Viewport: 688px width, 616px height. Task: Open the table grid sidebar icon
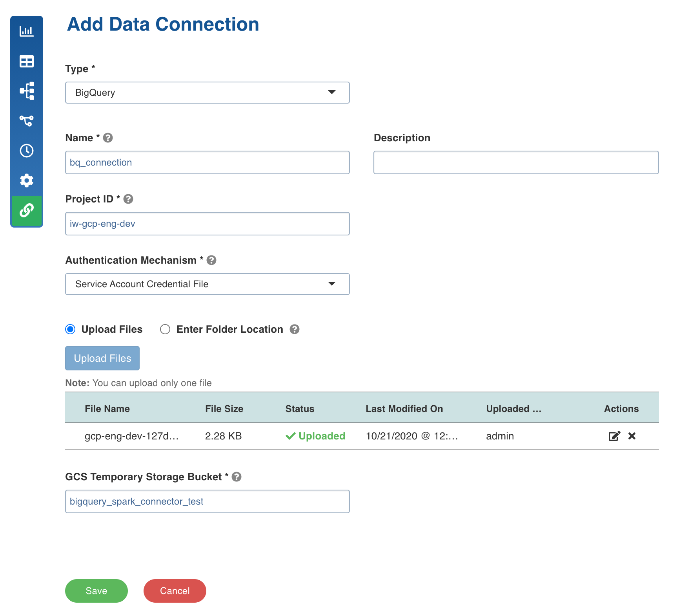pyautogui.click(x=27, y=61)
